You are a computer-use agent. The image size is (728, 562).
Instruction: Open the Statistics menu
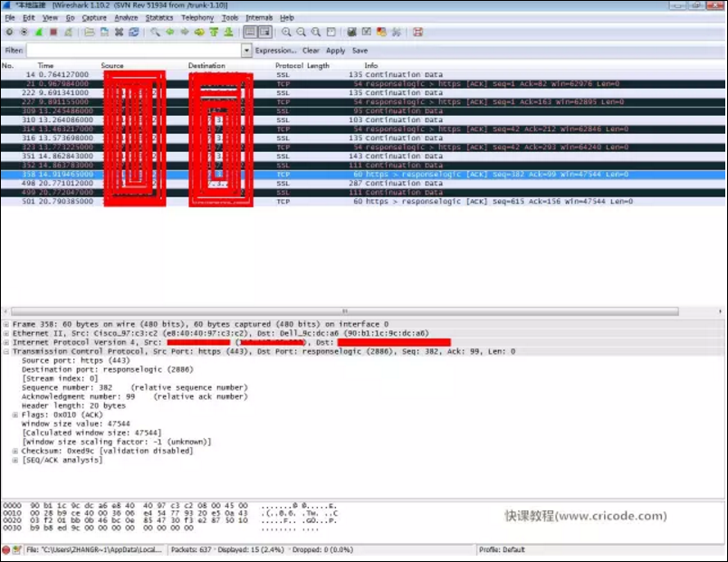pyautogui.click(x=159, y=17)
